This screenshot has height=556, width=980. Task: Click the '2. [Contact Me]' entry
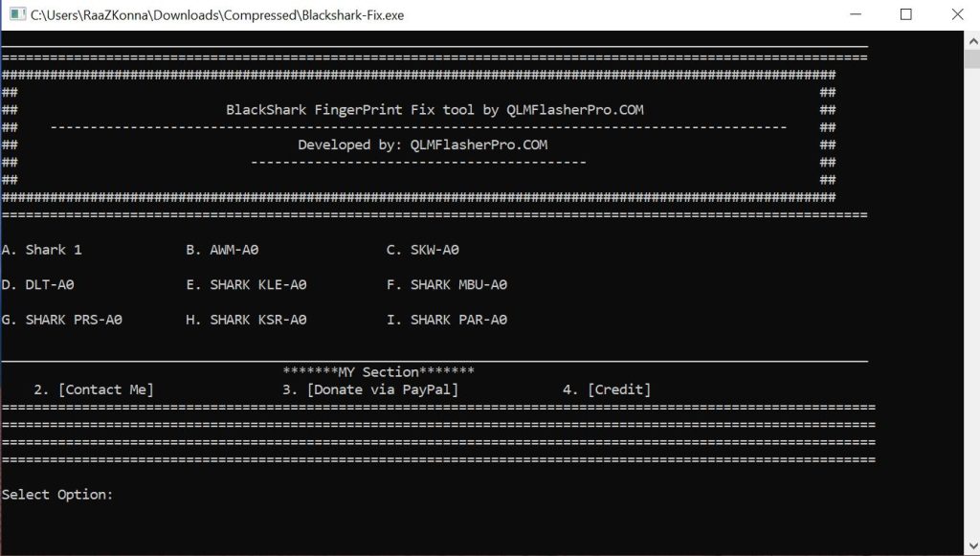(94, 389)
